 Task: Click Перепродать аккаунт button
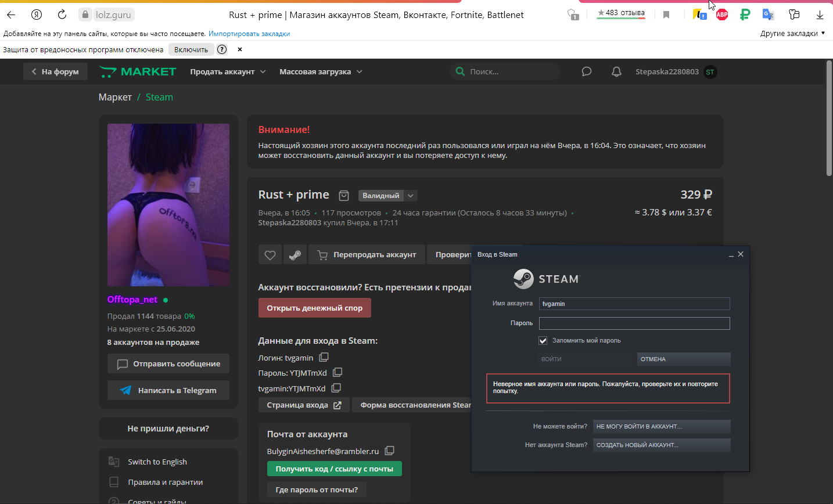coord(367,254)
